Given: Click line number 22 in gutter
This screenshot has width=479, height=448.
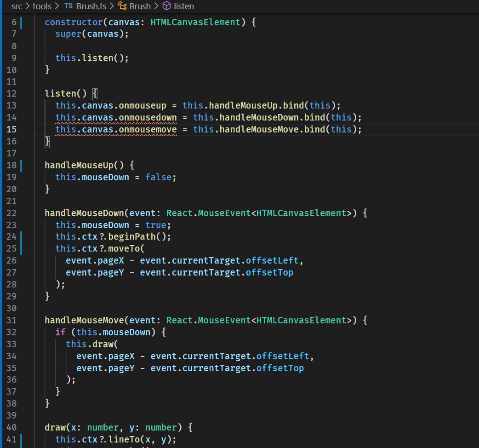Looking at the screenshot, I should click(11, 213).
